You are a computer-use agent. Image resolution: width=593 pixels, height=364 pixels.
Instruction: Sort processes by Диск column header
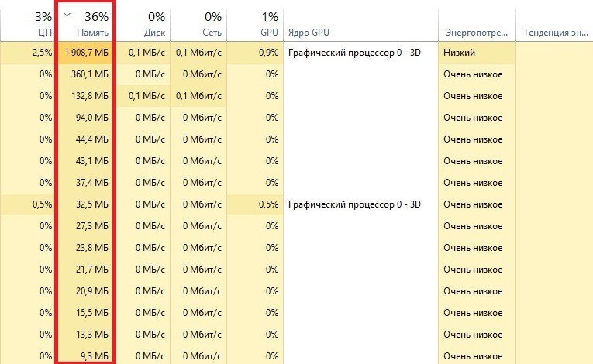(x=143, y=24)
